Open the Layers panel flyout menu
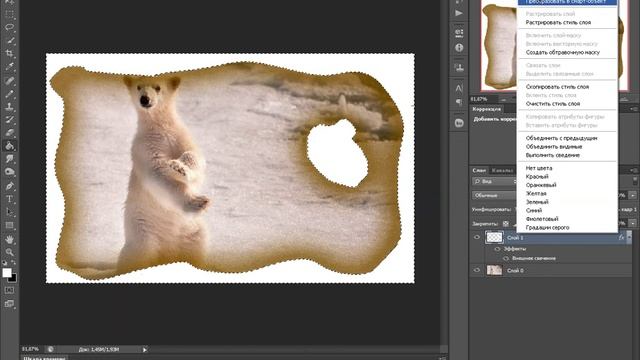 [x=634, y=170]
